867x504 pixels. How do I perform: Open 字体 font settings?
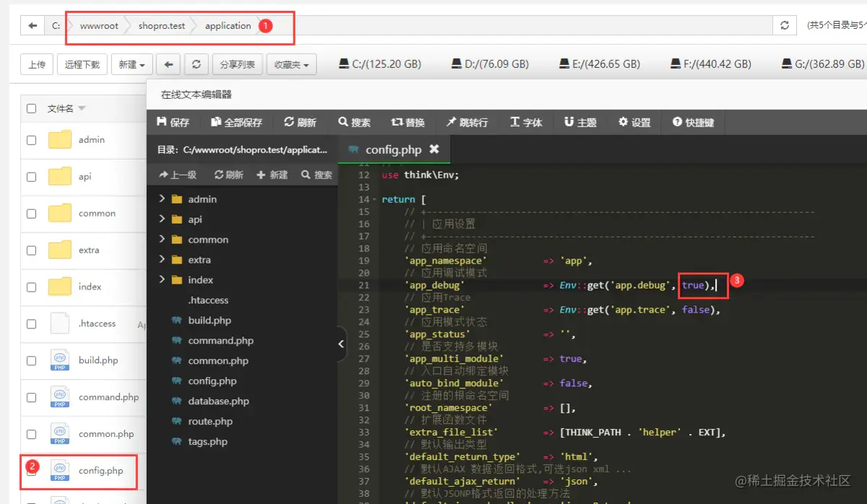click(527, 122)
